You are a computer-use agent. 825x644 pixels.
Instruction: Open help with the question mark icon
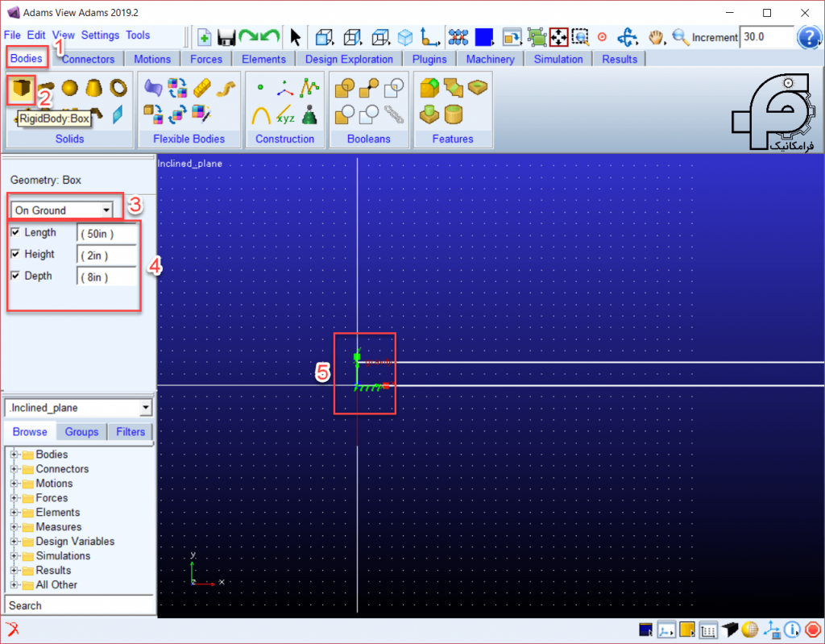pyautogui.click(x=809, y=37)
